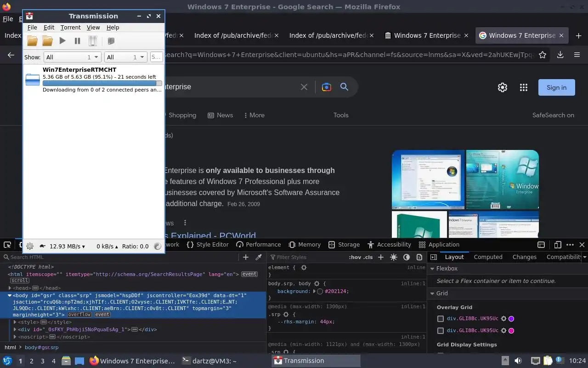Screen dimensions: 588x368
Task: Enable first div.GLI8Bc.UK95Uc grid overlay checkbox
Action: coord(441,318)
